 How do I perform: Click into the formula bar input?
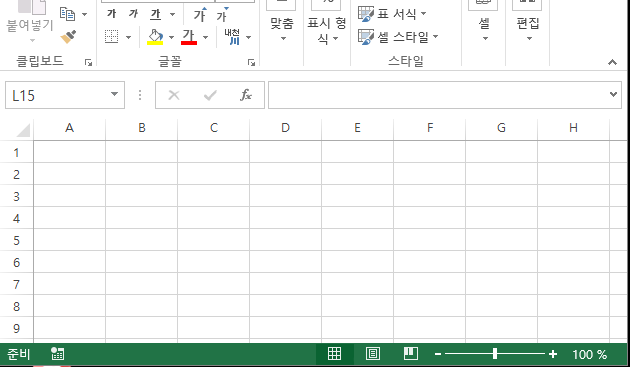click(438, 95)
